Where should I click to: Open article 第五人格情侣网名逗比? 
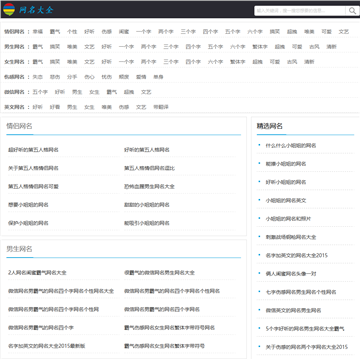(x=149, y=168)
